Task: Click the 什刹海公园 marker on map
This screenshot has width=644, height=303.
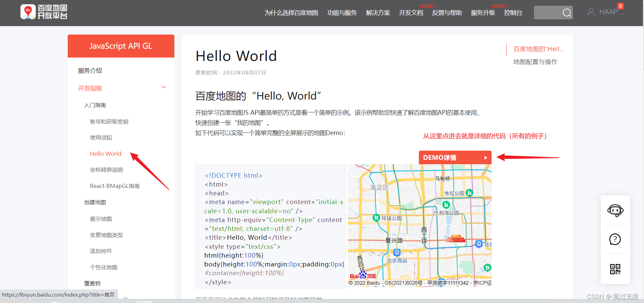Action: click(446, 204)
